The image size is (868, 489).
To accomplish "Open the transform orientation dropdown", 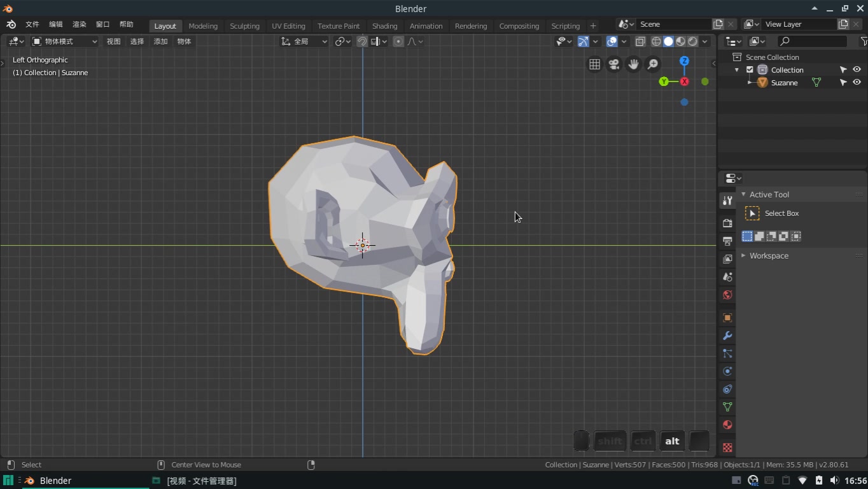I will click(x=304, y=41).
